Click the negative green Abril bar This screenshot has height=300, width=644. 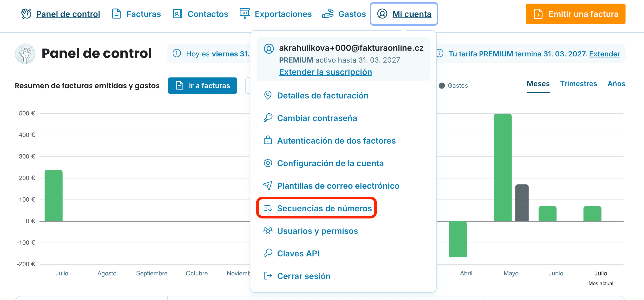[457, 239]
